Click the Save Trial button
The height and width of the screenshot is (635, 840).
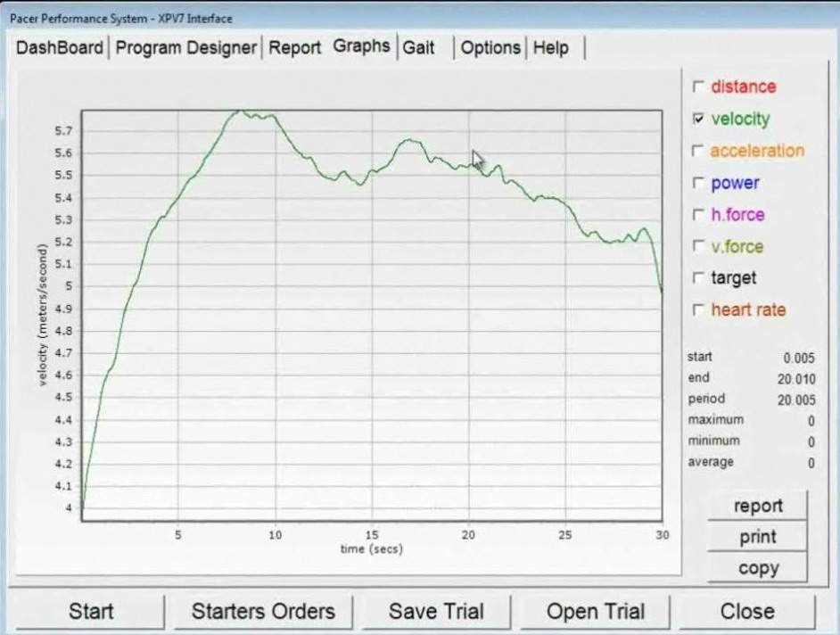(x=436, y=612)
